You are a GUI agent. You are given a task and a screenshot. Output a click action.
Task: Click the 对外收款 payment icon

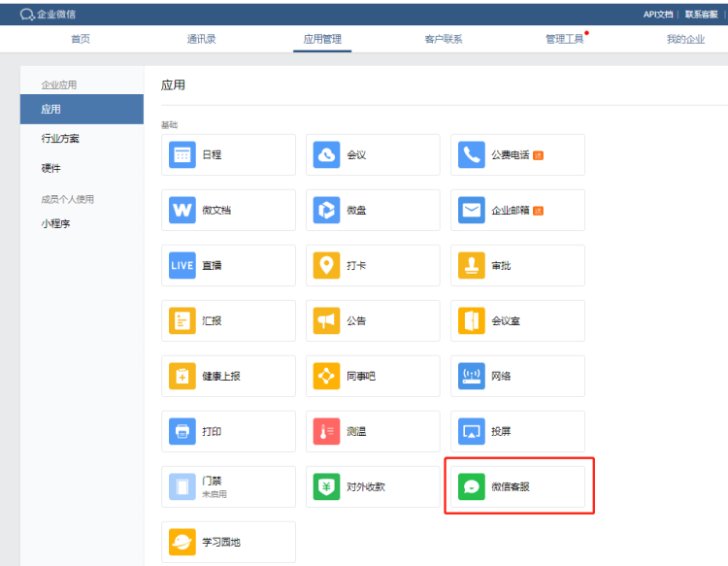(327, 486)
